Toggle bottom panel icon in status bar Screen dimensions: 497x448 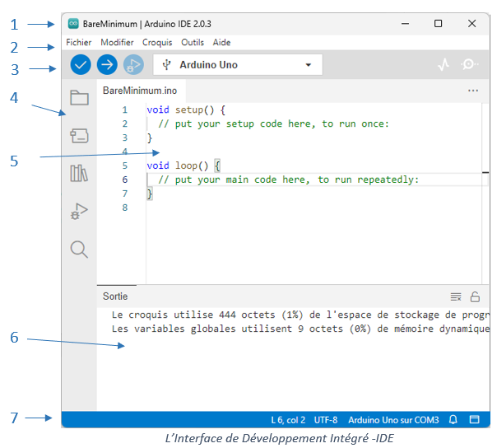(x=474, y=419)
